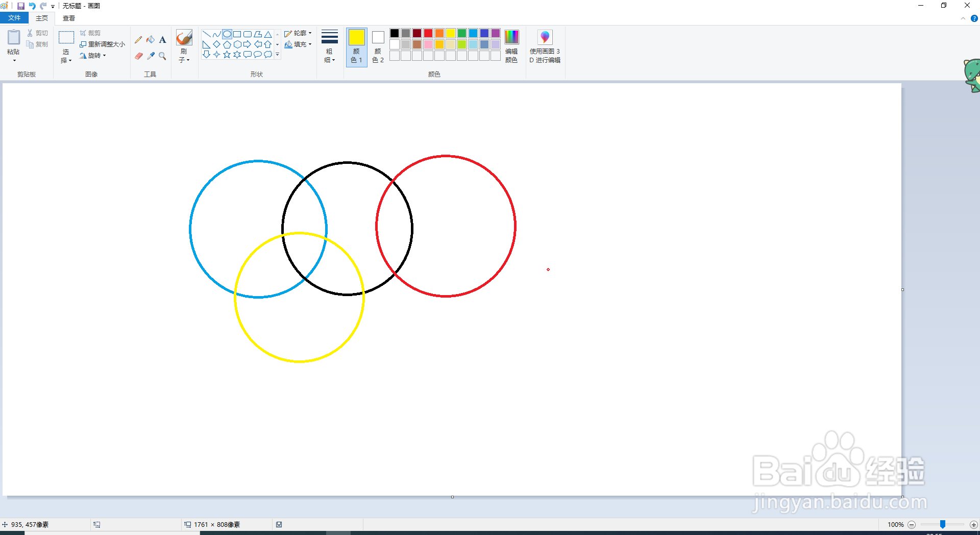Select the Text tool (A)
This screenshot has width=980, height=535.
coord(162,40)
